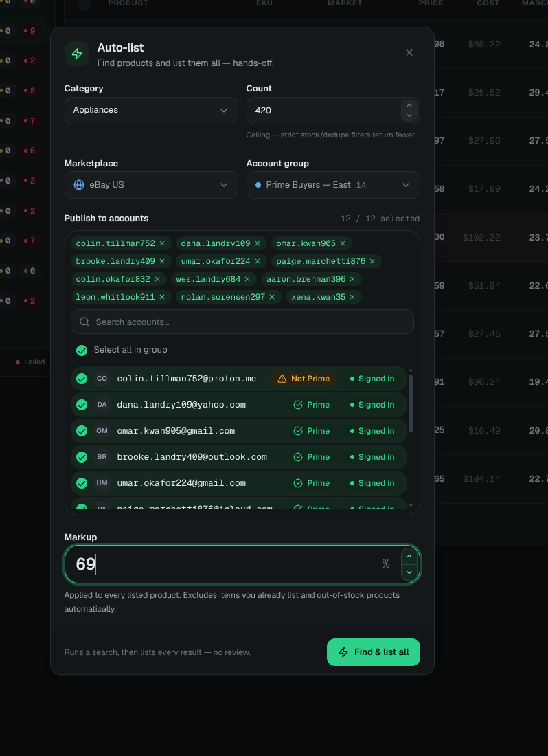Viewport: 548px width, 756px height.
Task: Remove the colin.tillman752 chip
Action: click(x=162, y=243)
